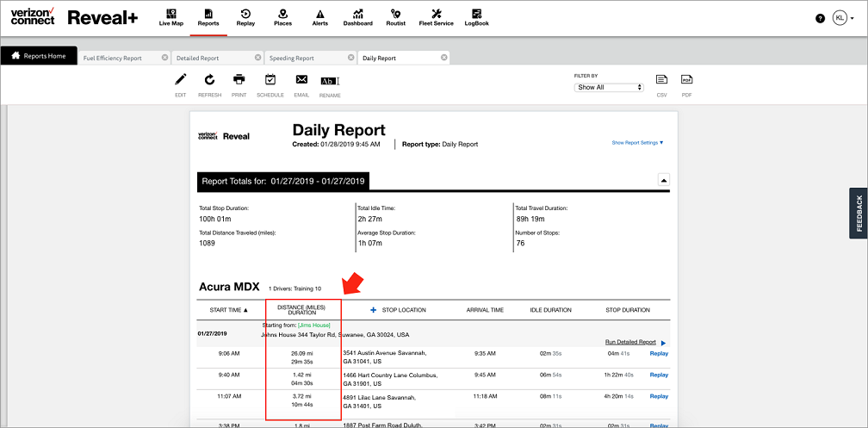Expand Show Report Settings
The image size is (868, 428).
point(637,143)
